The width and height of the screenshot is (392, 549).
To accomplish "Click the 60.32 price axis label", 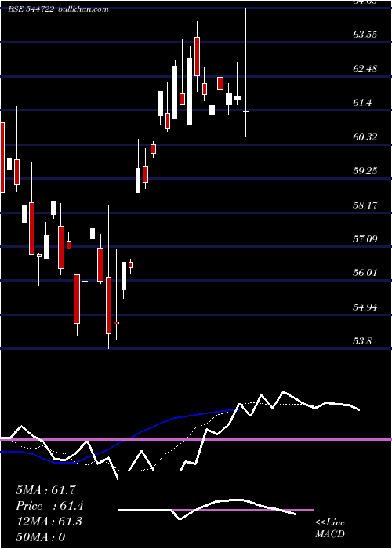I will point(365,137).
